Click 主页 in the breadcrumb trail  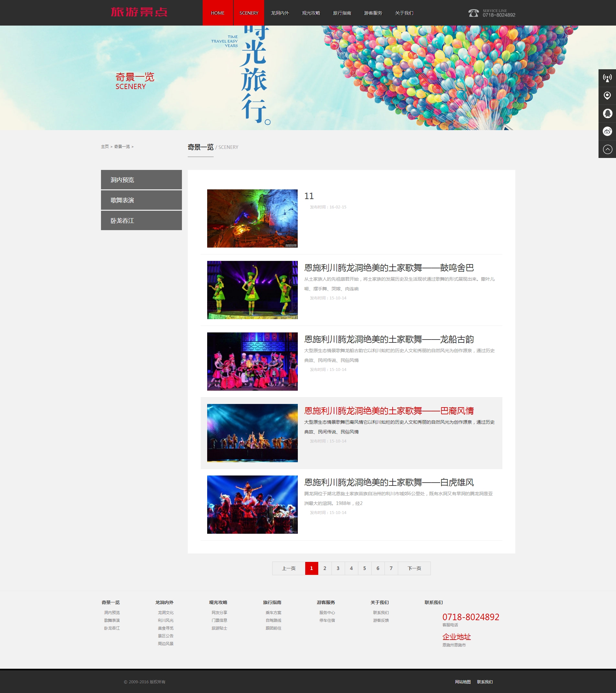click(105, 147)
